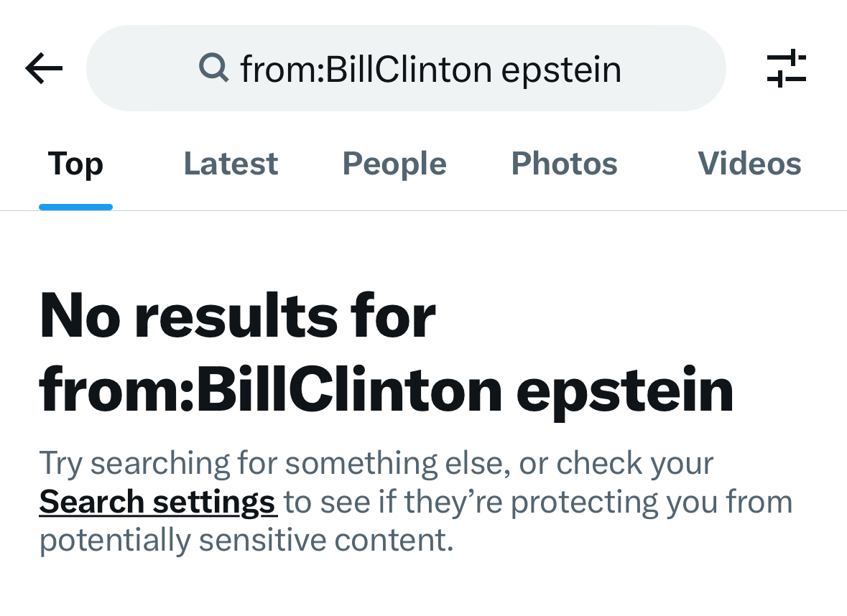Click the word epstein in search box

(x=561, y=70)
